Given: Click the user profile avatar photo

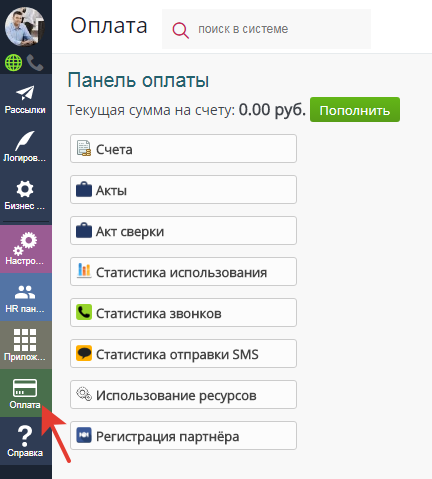Looking at the screenshot, I should point(25,27).
